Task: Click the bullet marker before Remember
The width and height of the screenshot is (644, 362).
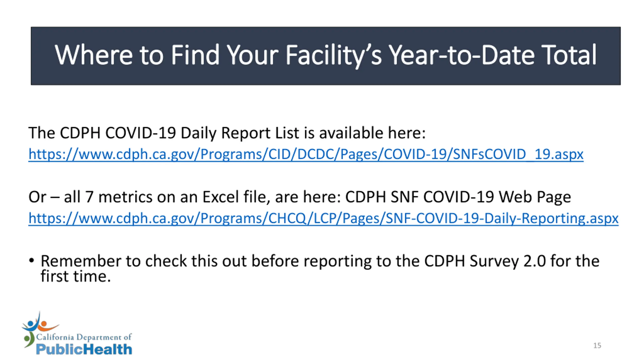Action: pos(31,260)
